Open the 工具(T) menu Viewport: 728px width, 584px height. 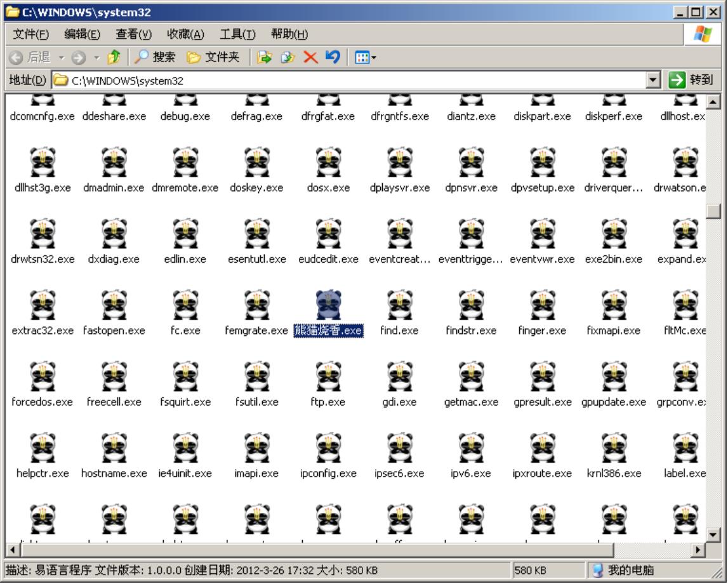237,34
